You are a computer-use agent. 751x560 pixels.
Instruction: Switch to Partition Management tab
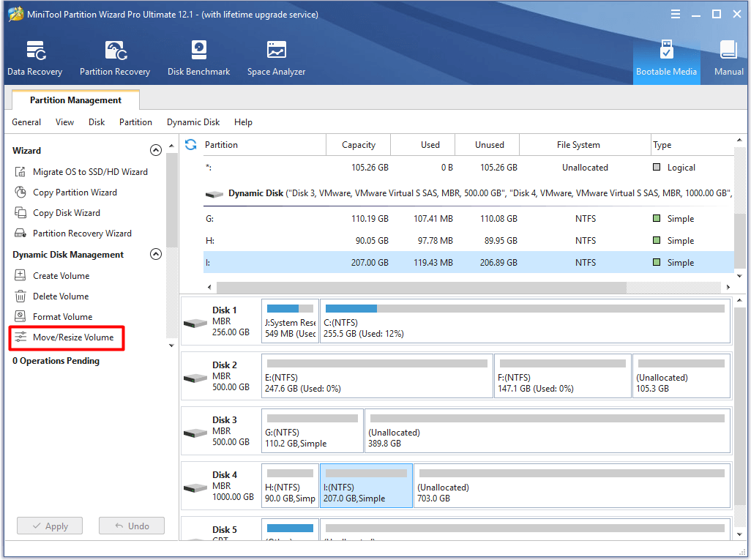click(x=75, y=100)
